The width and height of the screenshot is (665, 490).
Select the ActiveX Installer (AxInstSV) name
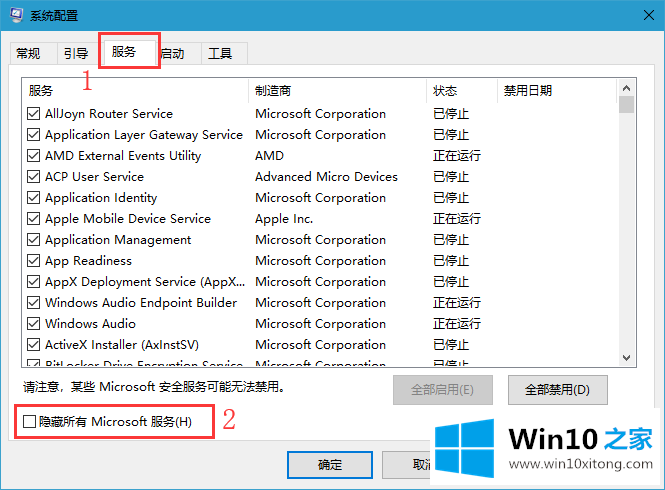[x=122, y=344]
